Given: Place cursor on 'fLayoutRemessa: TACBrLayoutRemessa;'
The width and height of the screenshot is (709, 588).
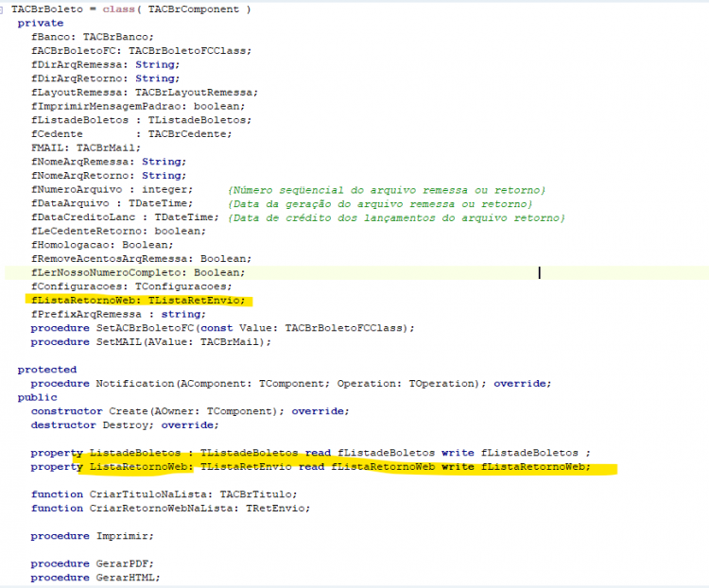Looking at the screenshot, I should (145, 93).
